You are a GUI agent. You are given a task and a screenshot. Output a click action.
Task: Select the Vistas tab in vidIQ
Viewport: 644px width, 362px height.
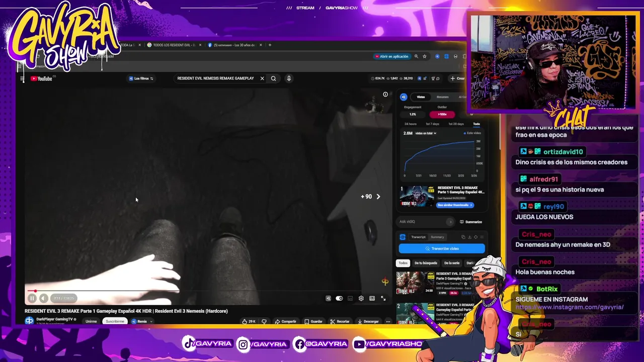(421, 97)
